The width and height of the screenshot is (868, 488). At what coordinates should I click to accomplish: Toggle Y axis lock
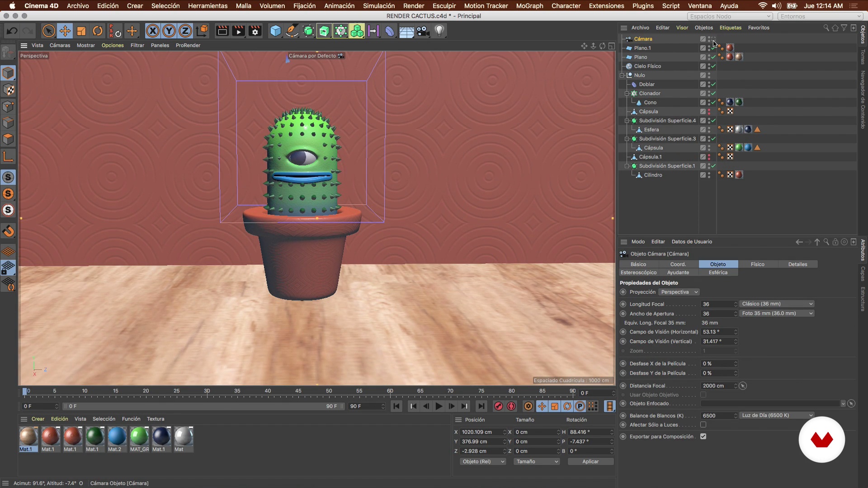click(169, 31)
